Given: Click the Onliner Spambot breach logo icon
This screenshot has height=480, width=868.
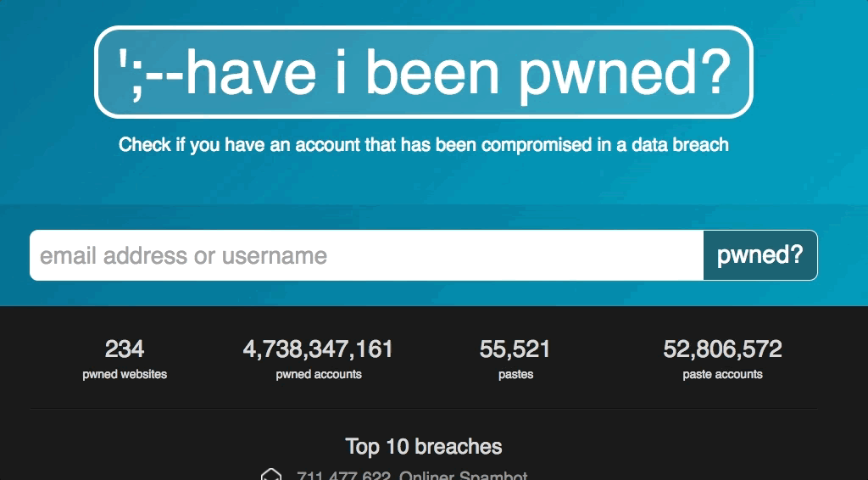Looking at the screenshot, I should pos(270,475).
